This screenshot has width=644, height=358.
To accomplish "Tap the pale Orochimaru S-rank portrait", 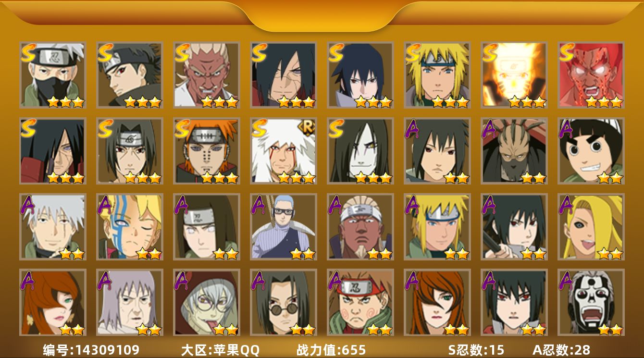I will [360, 151].
